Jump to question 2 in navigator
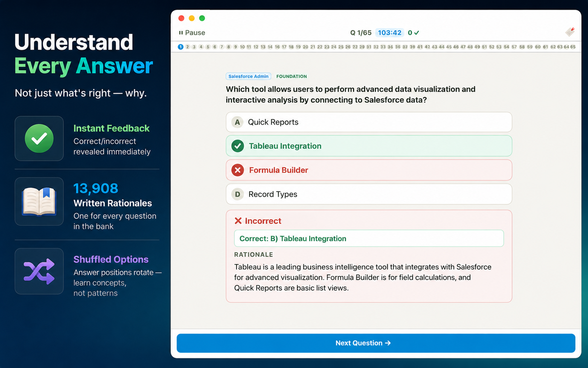 187,47
